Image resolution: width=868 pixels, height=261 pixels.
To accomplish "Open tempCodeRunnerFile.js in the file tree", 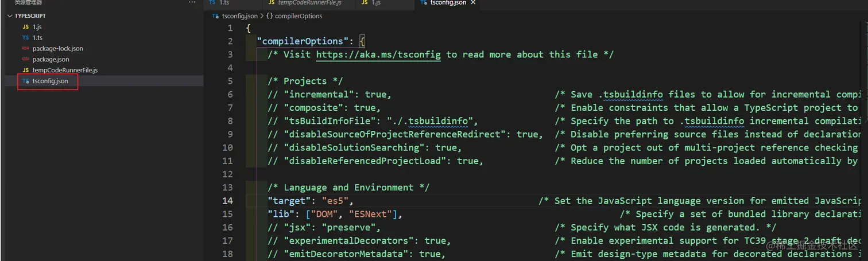I will (x=65, y=70).
